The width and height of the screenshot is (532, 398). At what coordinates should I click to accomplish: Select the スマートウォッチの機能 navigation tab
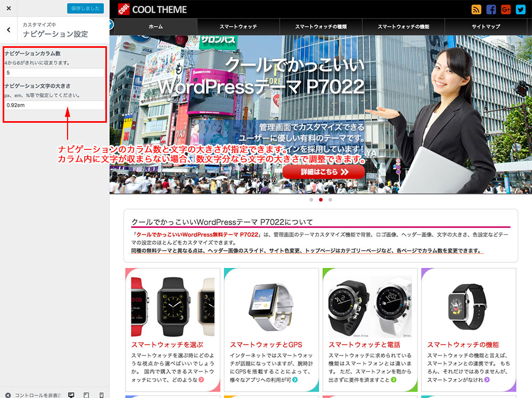point(403,27)
